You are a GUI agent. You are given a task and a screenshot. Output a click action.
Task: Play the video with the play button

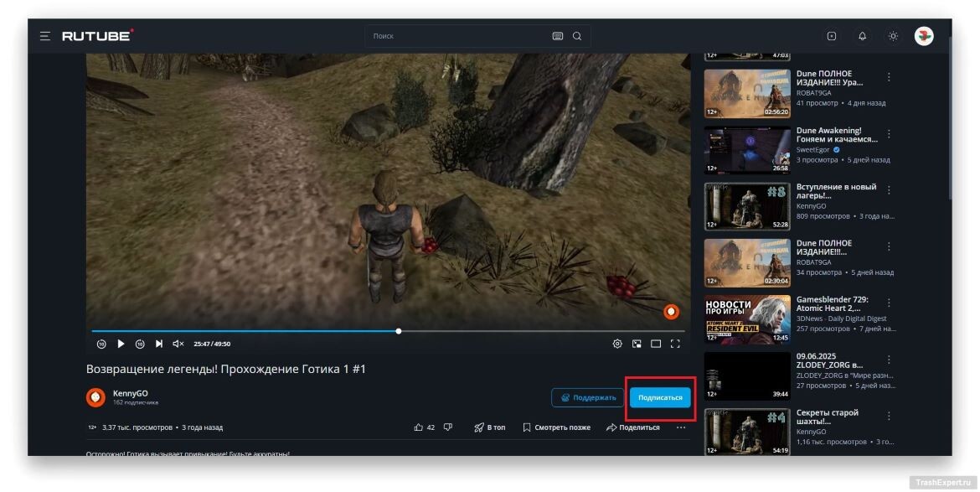pos(121,344)
